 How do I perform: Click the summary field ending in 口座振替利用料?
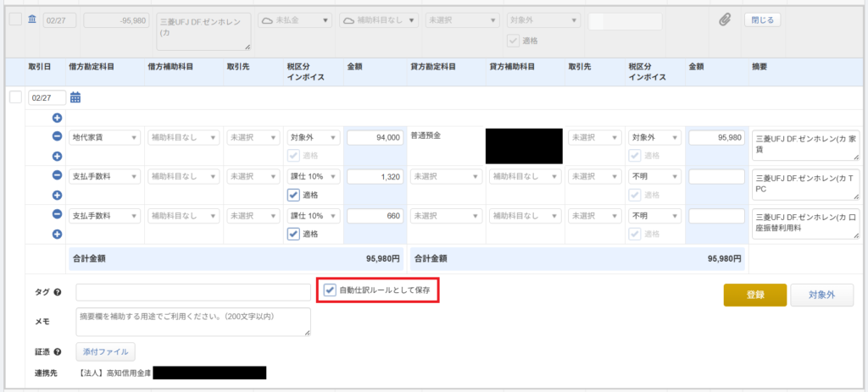pyautogui.click(x=805, y=224)
